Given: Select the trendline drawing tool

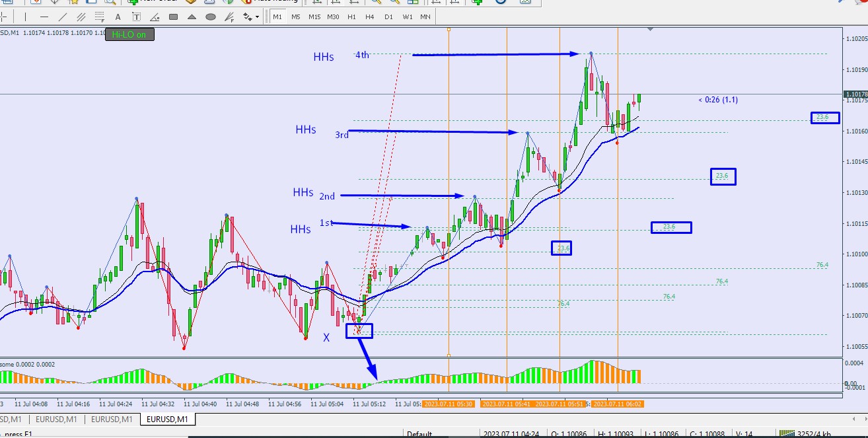Looking at the screenshot, I should [x=62, y=17].
